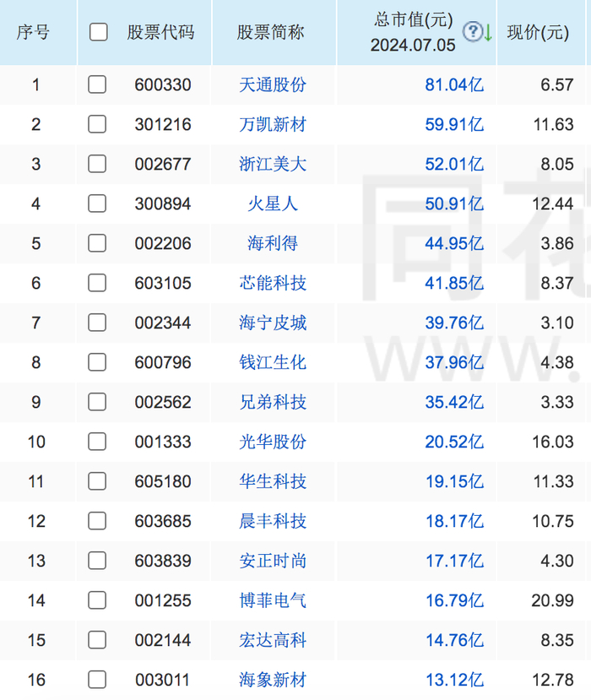591x700 pixels.
Task: Click the 81.04亿 market cap value
Action: pyautogui.click(x=454, y=84)
